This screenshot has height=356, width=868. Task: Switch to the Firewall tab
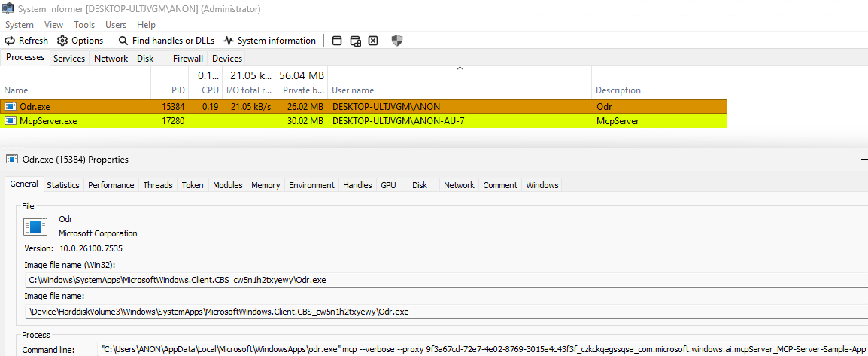tap(188, 59)
